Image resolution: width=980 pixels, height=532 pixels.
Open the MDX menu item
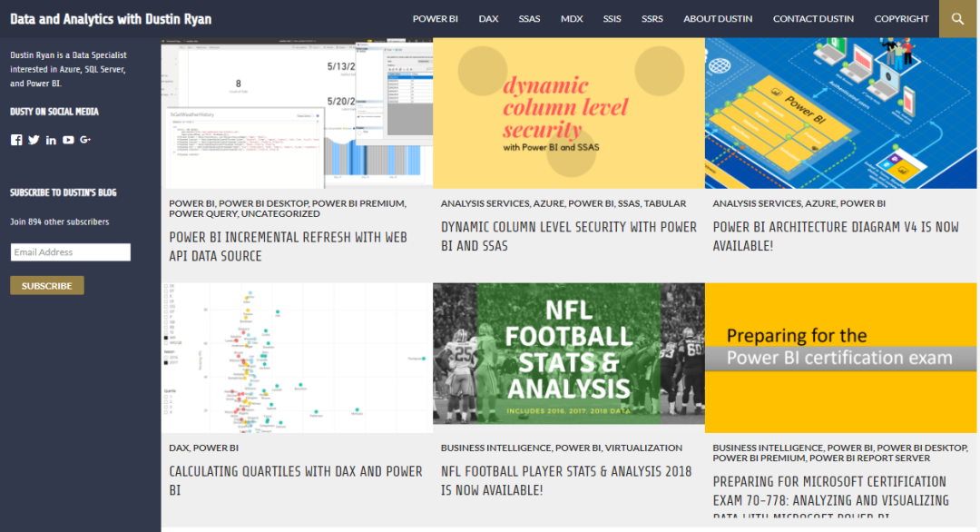pos(572,19)
